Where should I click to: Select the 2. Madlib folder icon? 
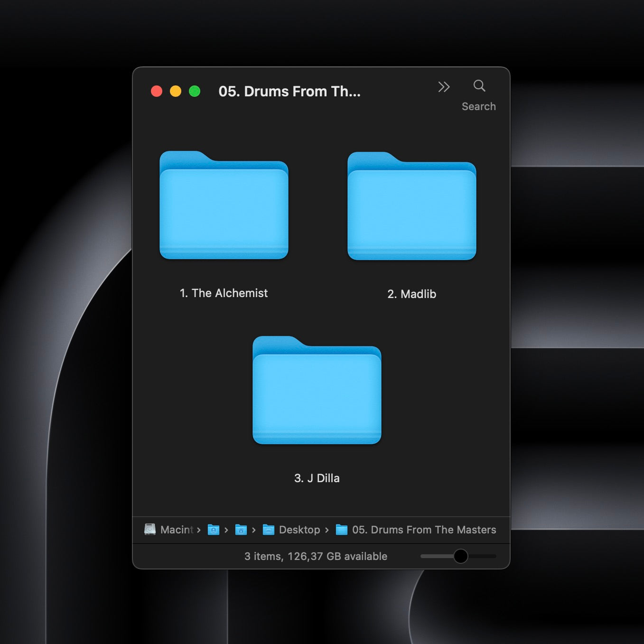pos(412,206)
